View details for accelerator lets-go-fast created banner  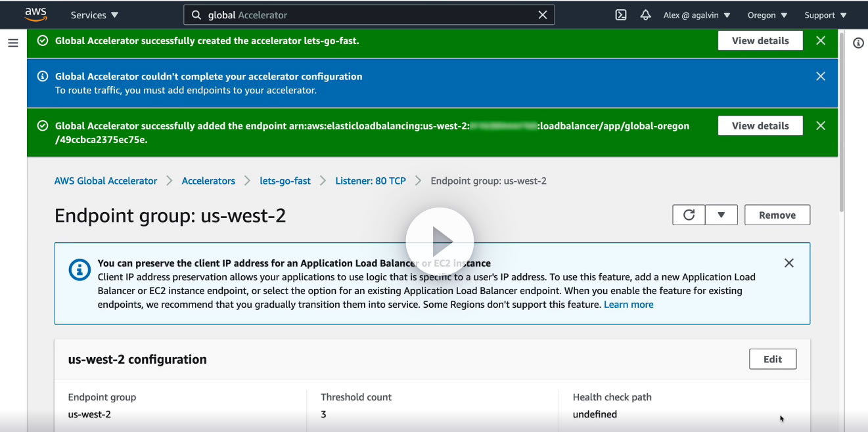point(760,41)
